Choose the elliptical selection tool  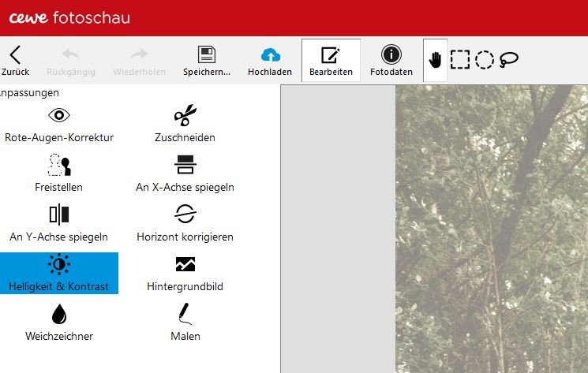click(485, 60)
